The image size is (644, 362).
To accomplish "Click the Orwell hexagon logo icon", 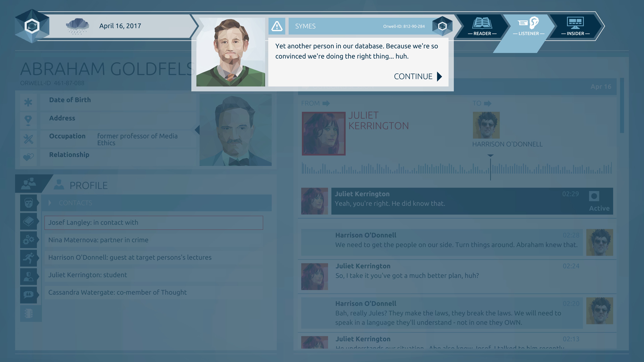I will click(x=32, y=26).
